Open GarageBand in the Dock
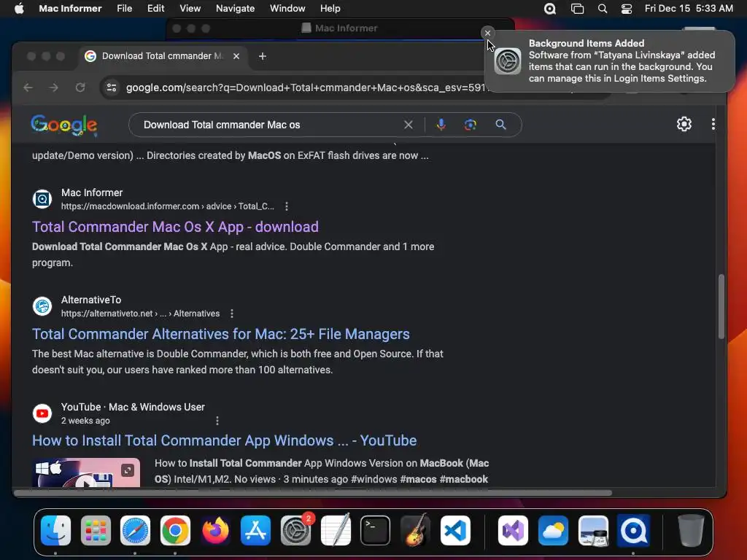This screenshot has height=560, width=747. pyautogui.click(x=415, y=531)
